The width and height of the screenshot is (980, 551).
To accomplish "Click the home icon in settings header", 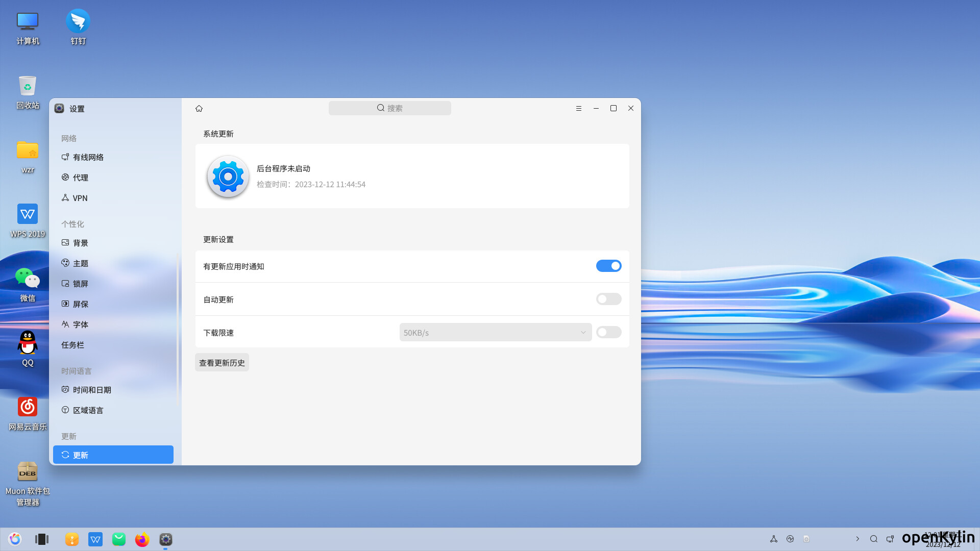I will click(x=199, y=109).
